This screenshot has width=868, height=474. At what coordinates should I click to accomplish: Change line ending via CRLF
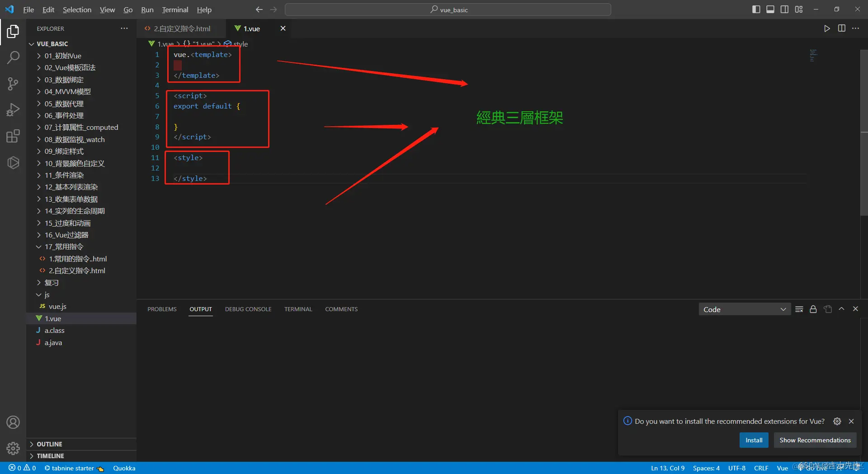[761, 468]
